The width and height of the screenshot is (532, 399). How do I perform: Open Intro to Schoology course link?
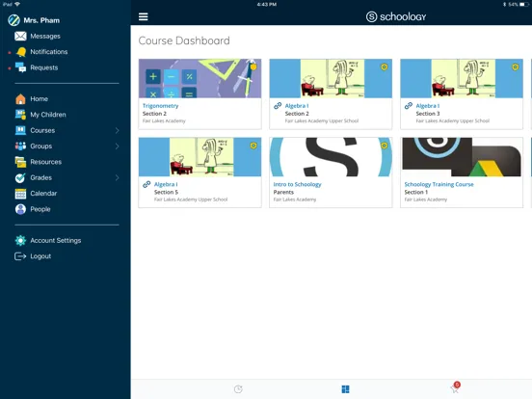(x=297, y=185)
